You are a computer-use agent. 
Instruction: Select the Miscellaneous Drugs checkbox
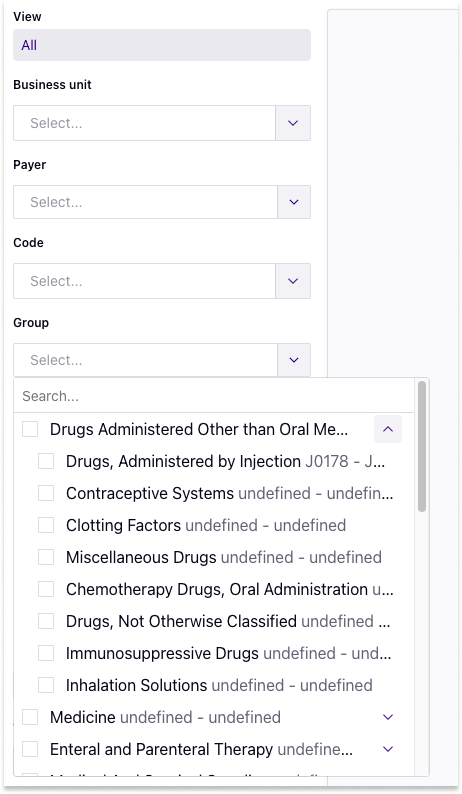(46, 557)
